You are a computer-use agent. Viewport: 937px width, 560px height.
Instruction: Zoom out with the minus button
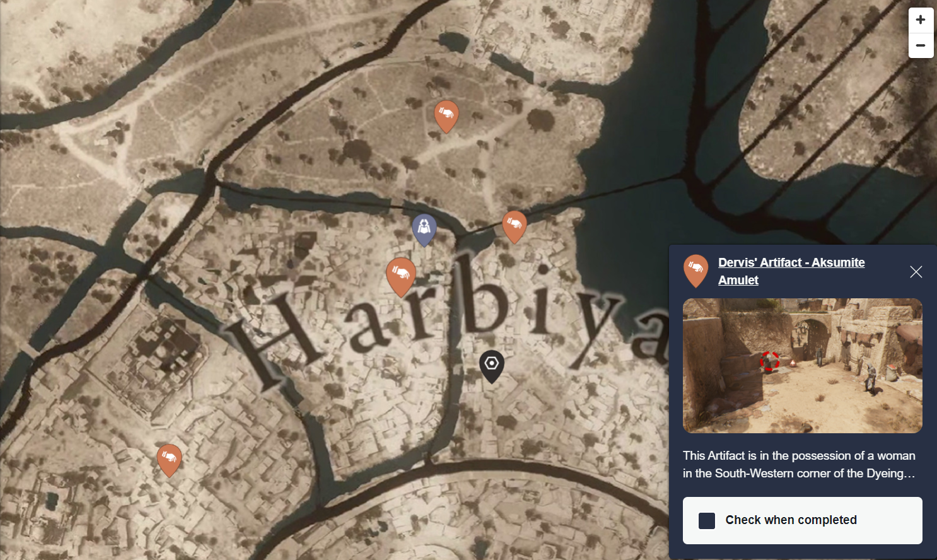pos(921,45)
